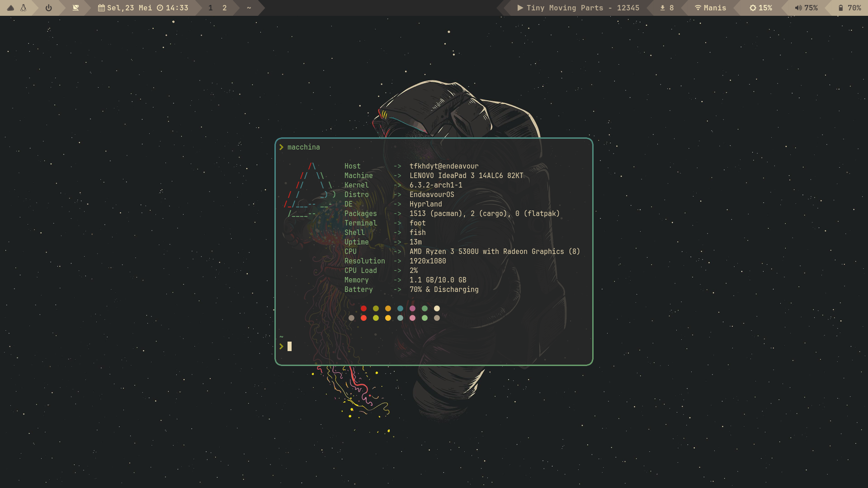The width and height of the screenshot is (868, 488).
Task: Click LENOVO IdeaPad 3 14ALC6 82KT text
Action: (466, 176)
